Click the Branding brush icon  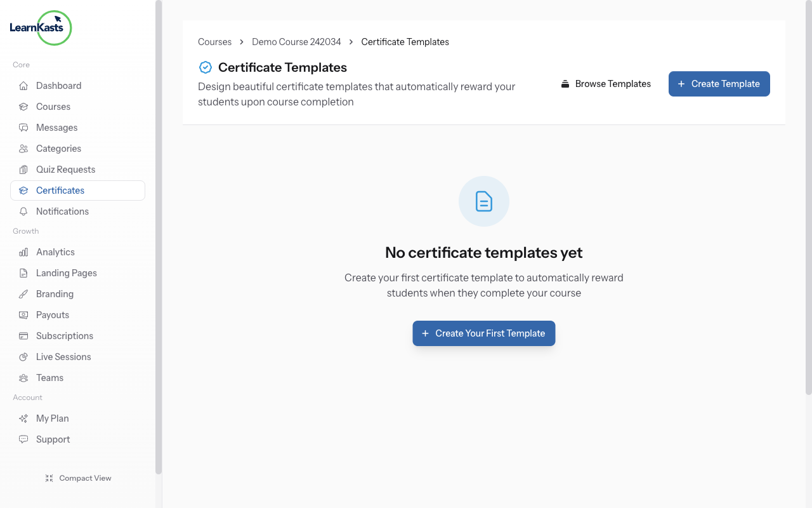click(x=23, y=293)
